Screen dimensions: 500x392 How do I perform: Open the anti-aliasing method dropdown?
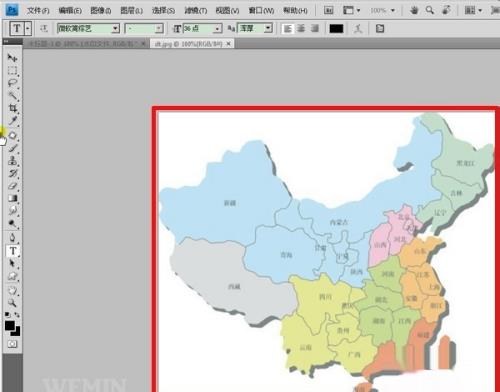coord(268,29)
